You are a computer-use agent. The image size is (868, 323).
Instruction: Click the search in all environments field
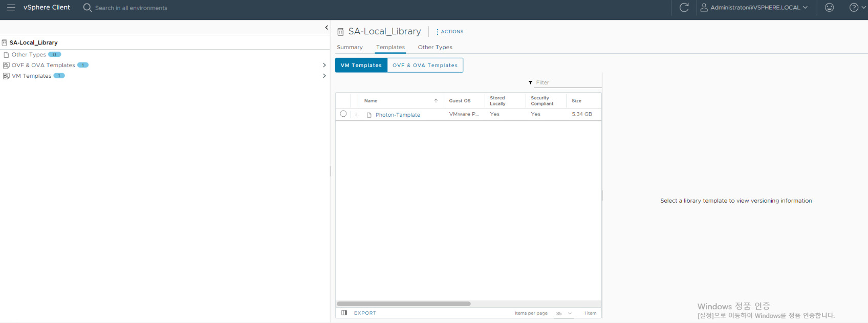131,8
